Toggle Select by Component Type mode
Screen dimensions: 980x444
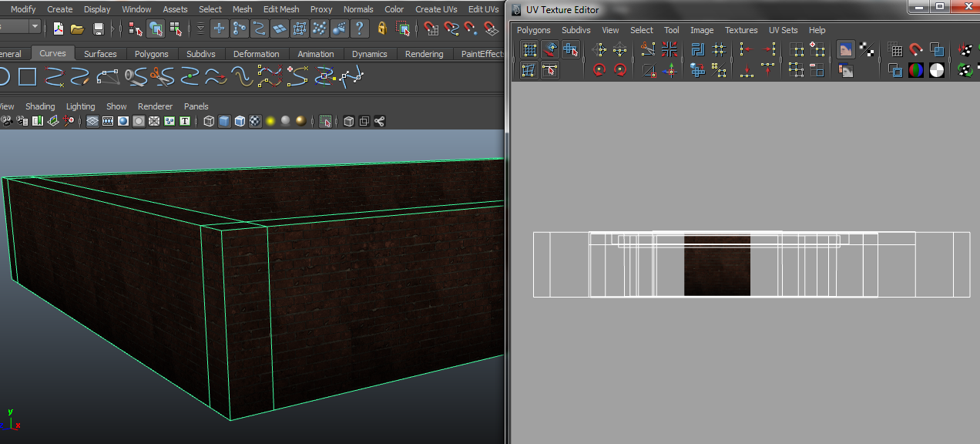(x=176, y=29)
